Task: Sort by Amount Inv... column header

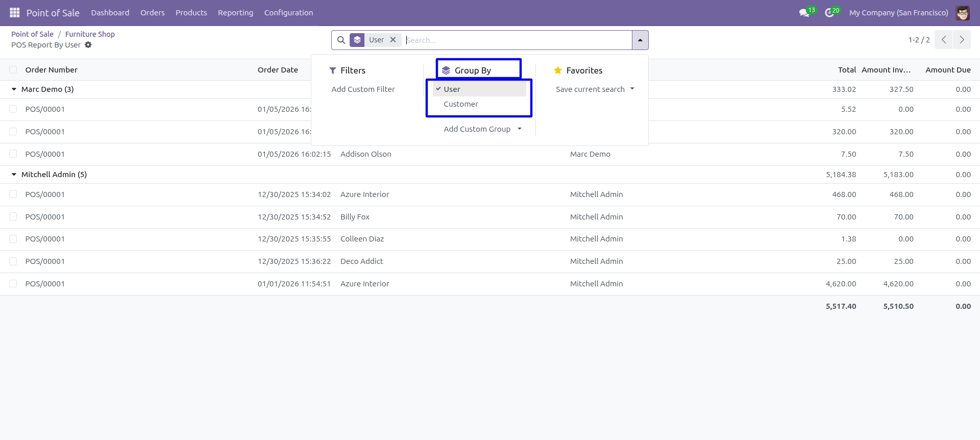Action: coord(887,70)
